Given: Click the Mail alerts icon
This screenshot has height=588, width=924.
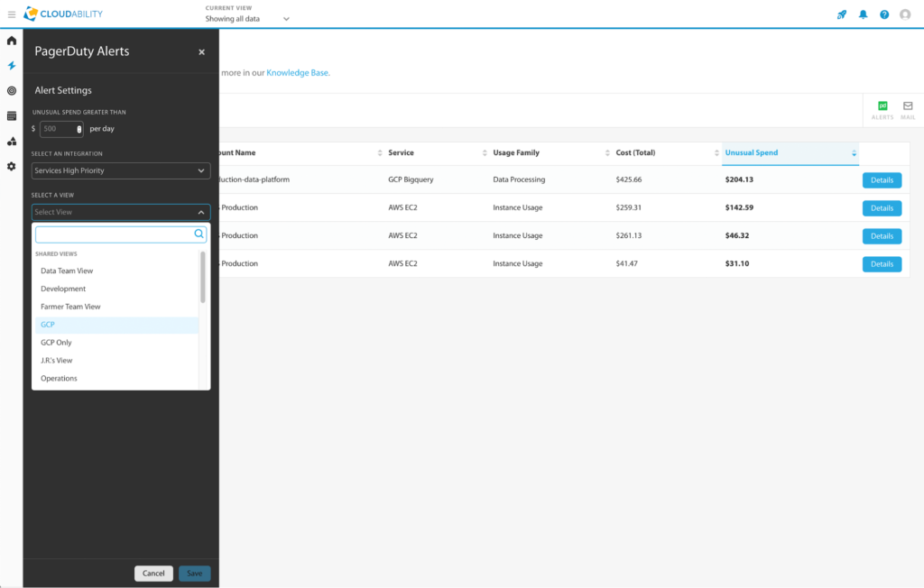Looking at the screenshot, I should [908, 110].
